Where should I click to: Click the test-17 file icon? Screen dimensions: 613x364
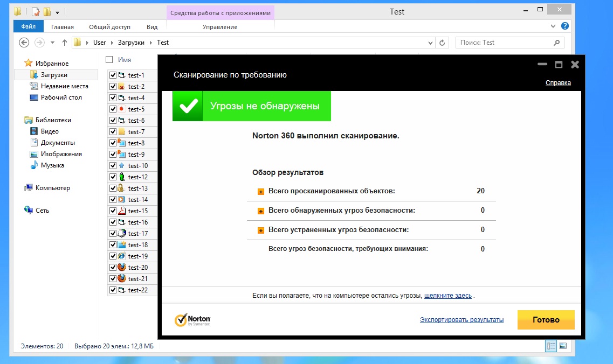122,234
